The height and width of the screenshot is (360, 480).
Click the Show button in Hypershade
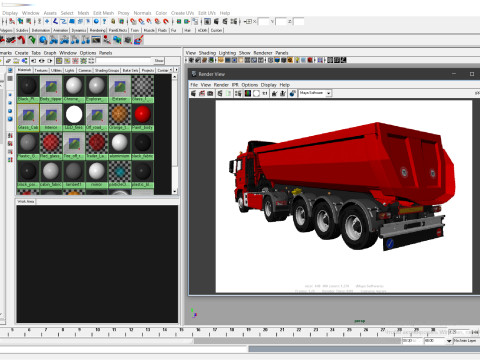click(x=159, y=61)
